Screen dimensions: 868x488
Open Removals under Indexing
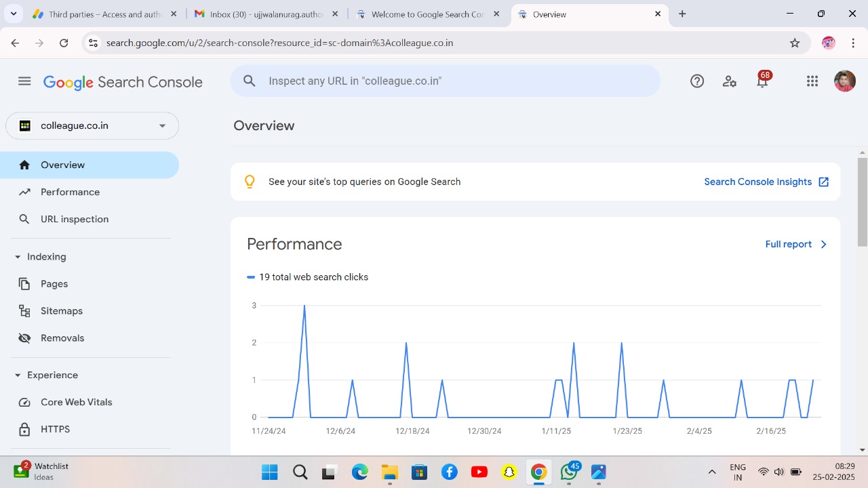pyautogui.click(x=90, y=338)
